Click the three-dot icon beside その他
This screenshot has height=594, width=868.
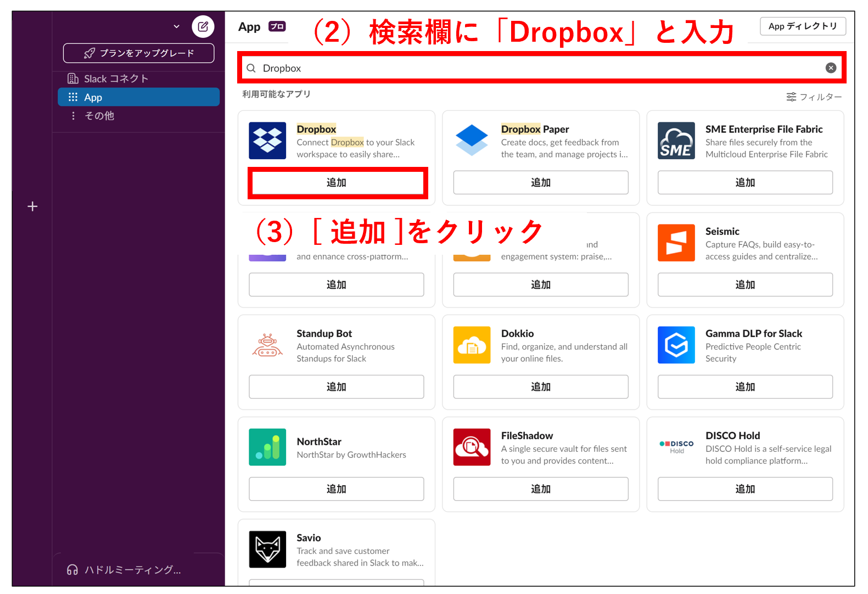73,116
